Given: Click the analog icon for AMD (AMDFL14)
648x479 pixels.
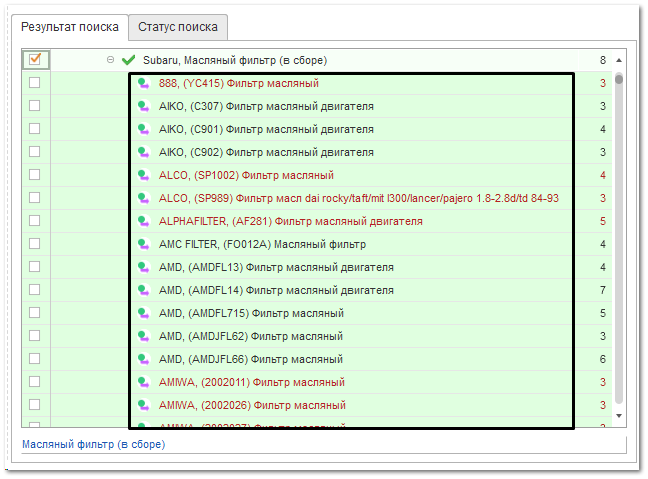Looking at the screenshot, I should (143, 290).
